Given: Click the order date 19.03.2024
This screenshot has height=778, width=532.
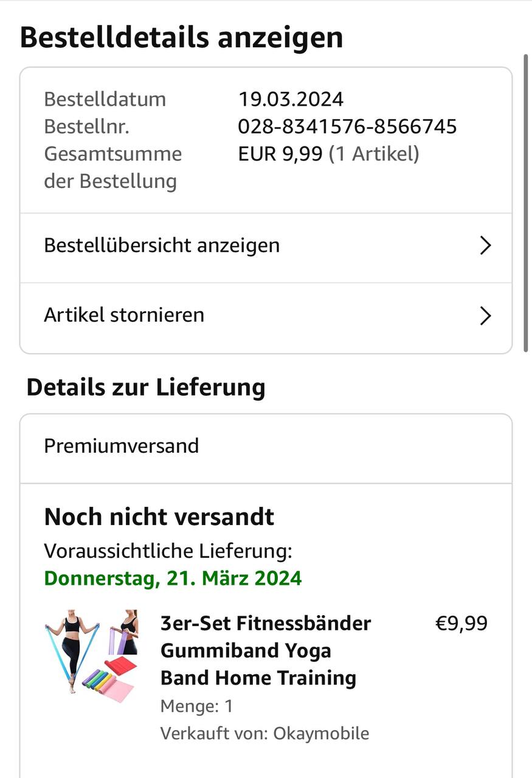Looking at the screenshot, I should [x=291, y=99].
